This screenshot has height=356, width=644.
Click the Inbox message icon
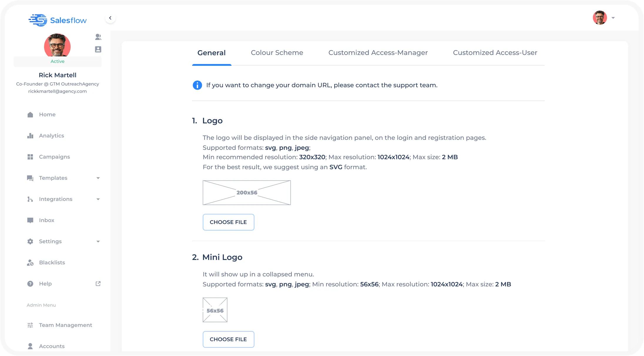tap(30, 220)
